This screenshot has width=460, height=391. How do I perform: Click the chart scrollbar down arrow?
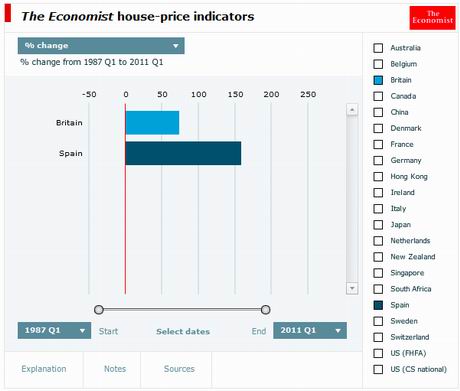[352, 288]
